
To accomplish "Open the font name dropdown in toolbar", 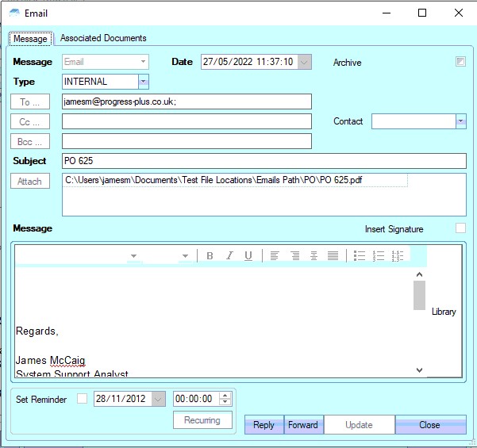I will pos(133,255).
